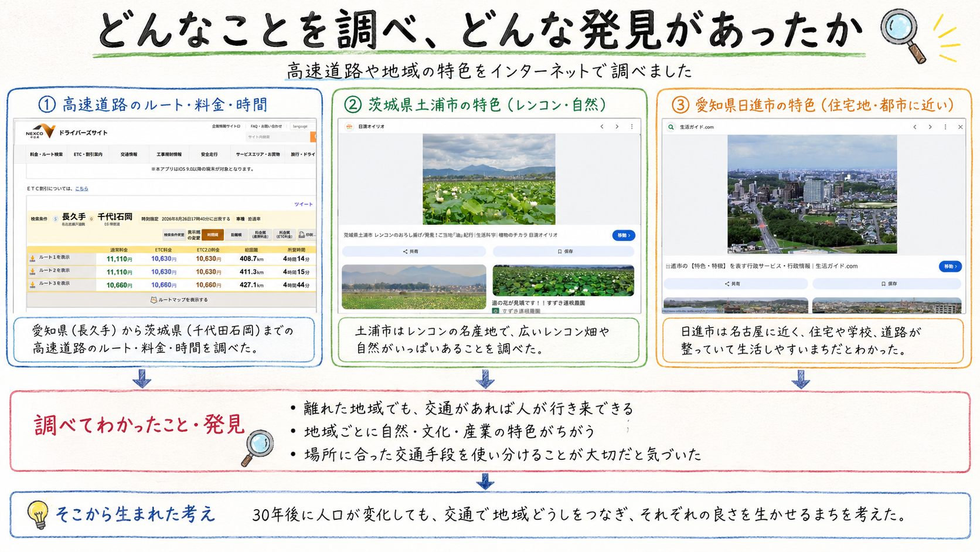This screenshot has height=552, width=980.
Task: Select the 距離順 sort toggle
Action: tap(236, 235)
